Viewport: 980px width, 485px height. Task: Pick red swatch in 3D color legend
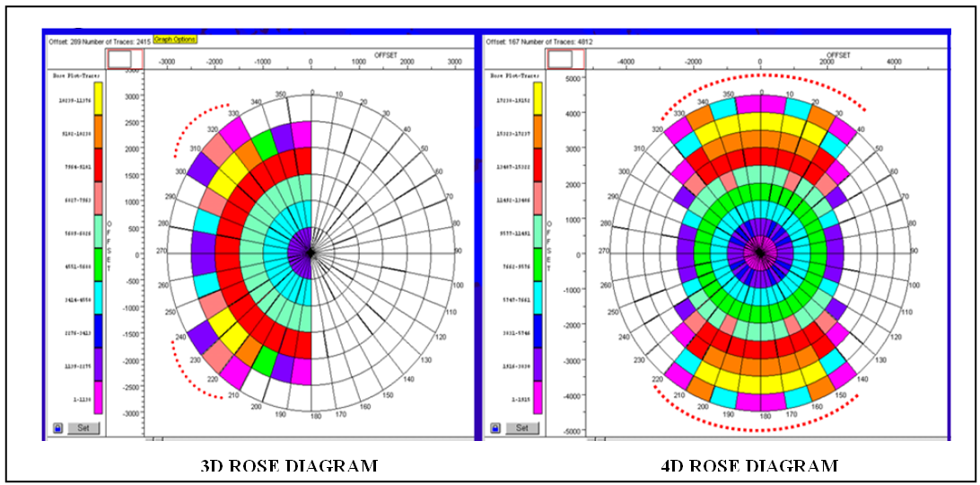(x=100, y=164)
